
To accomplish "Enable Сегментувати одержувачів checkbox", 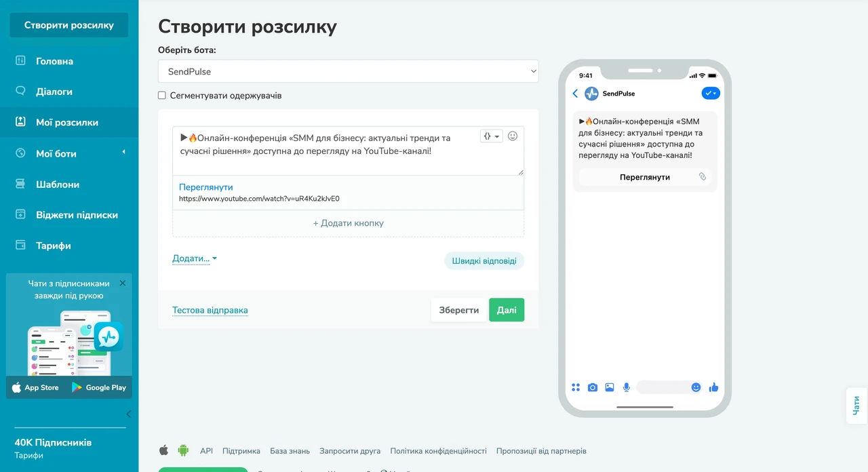I will (x=162, y=96).
